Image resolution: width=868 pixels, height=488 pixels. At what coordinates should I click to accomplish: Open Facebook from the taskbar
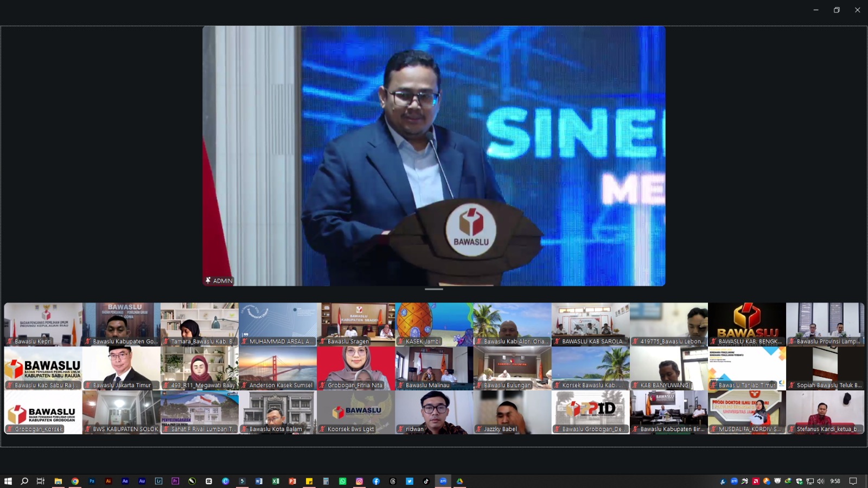coord(376,481)
